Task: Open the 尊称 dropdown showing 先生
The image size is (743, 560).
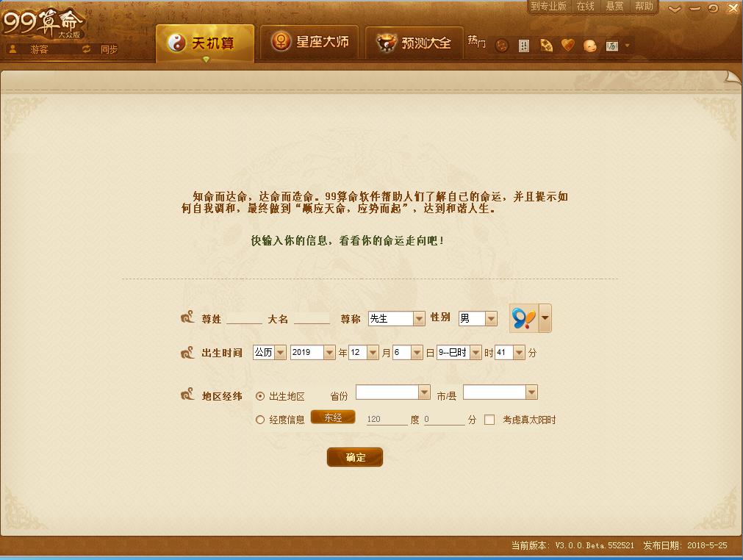Action: (x=396, y=318)
